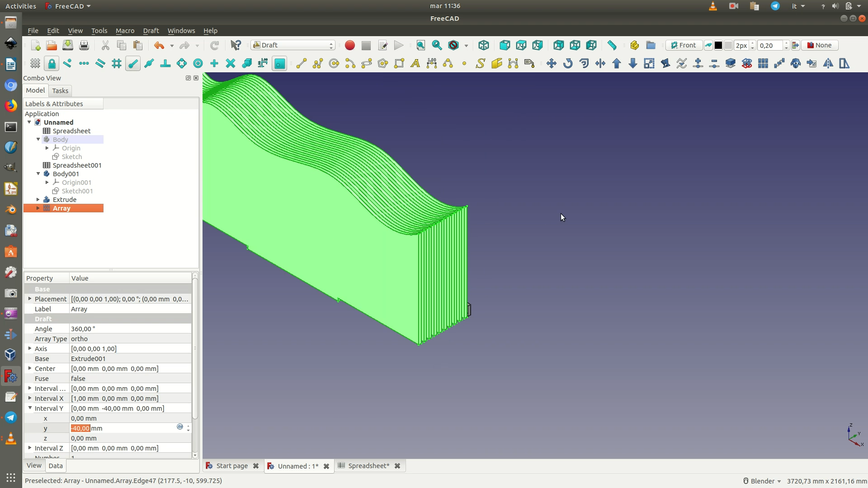Expand the Extrude tree node
The height and width of the screenshot is (488, 868).
click(38, 200)
